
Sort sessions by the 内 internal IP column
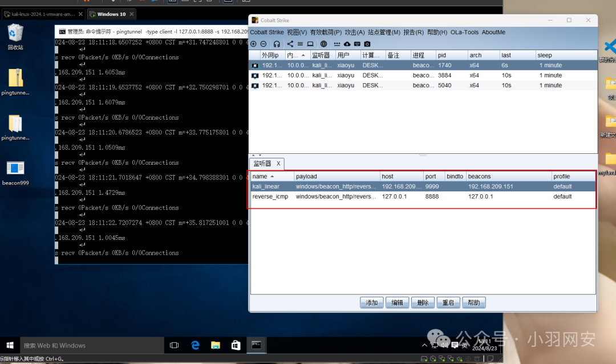tap(297, 55)
